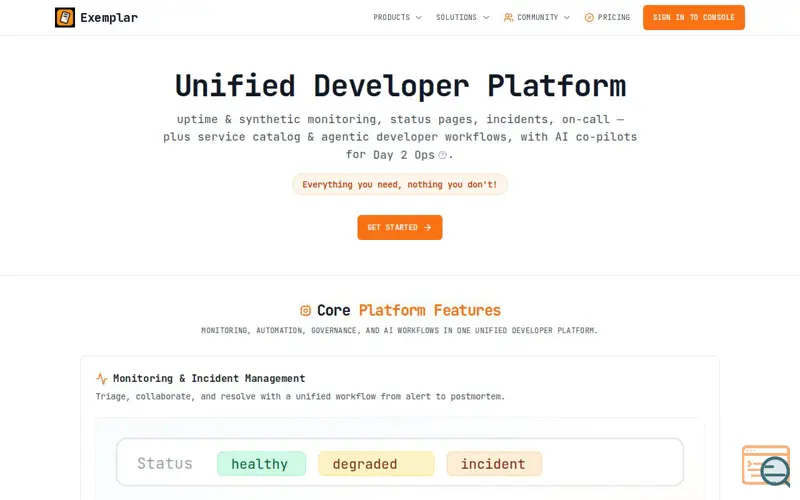Click Monitoring & Incident Management title
Viewport: 800px width, 500px height.
209,378
